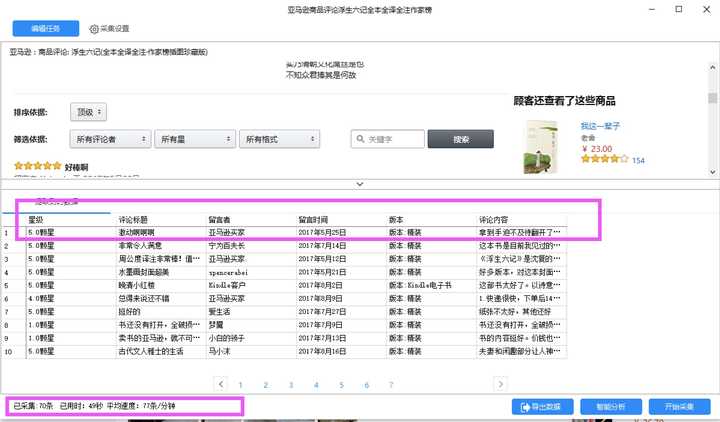Select the 版本 column header
The height and width of the screenshot is (422, 720).
point(431,220)
